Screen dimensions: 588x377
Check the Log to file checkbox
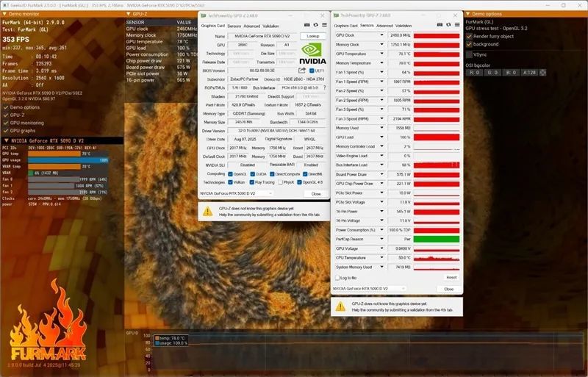[x=337, y=278]
